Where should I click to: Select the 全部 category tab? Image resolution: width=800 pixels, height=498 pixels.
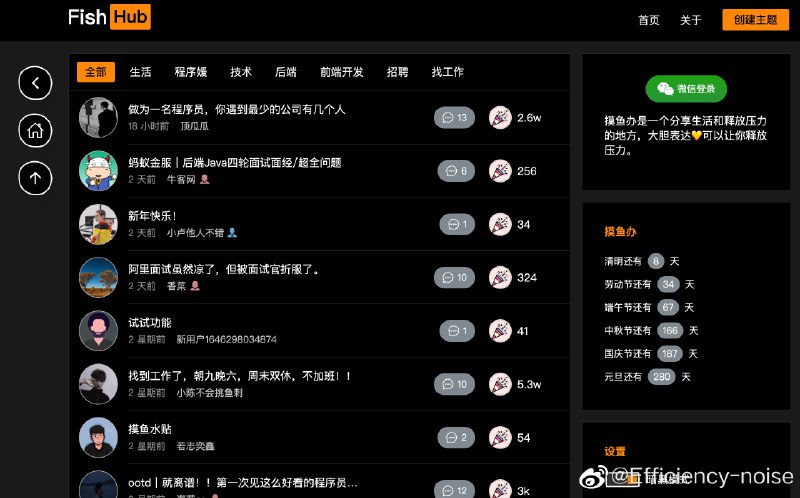coord(96,72)
